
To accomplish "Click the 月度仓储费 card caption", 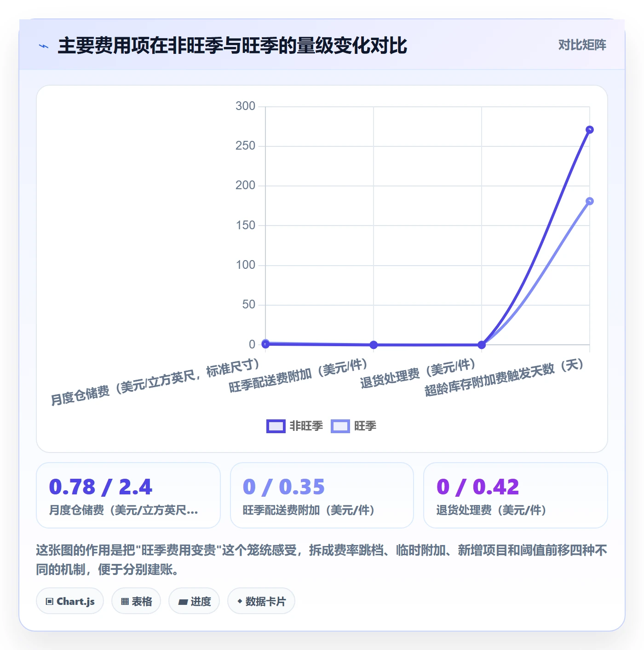I will click(x=124, y=510).
